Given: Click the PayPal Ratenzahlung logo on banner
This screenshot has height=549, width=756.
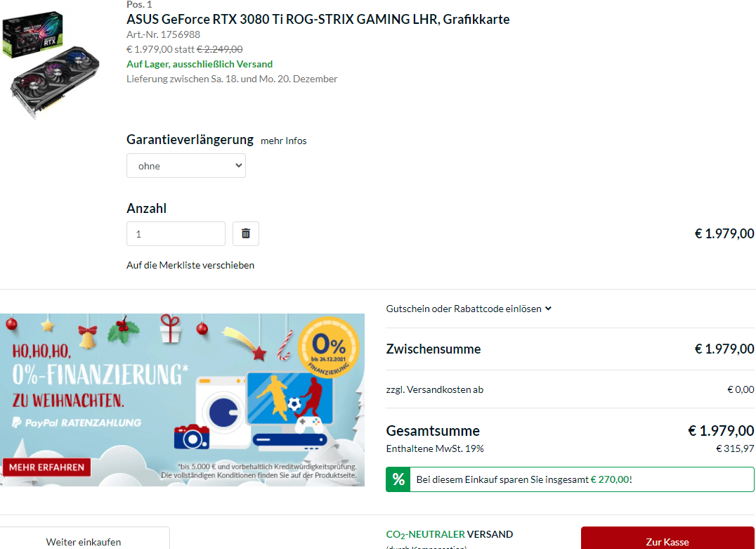Looking at the screenshot, I should [x=77, y=422].
